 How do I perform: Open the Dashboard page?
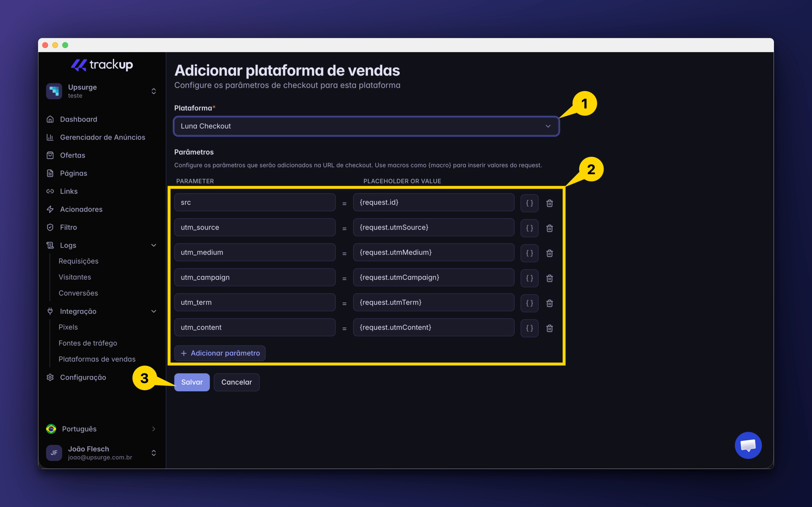pyautogui.click(x=79, y=119)
